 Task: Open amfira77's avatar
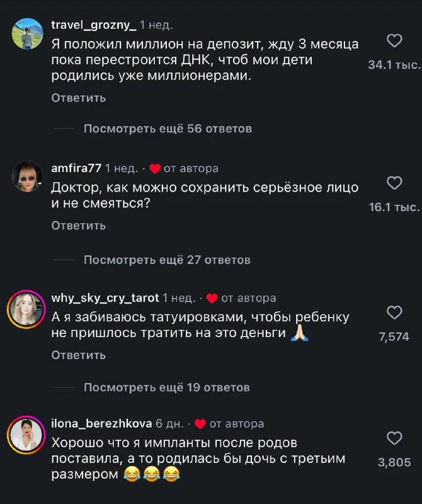click(x=26, y=176)
